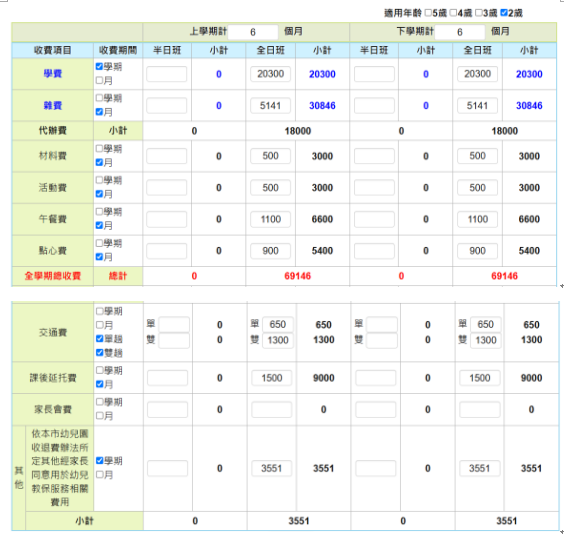The height and width of the screenshot is (540, 564).
Task: Uncheck 月 checkbox in the 雜費 row
Action: click(99, 112)
